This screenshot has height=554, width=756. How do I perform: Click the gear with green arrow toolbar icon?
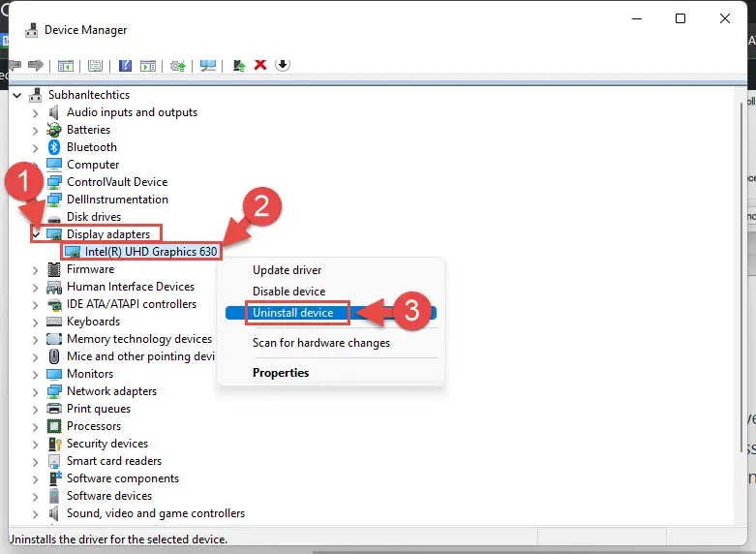pyautogui.click(x=178, y=65)
